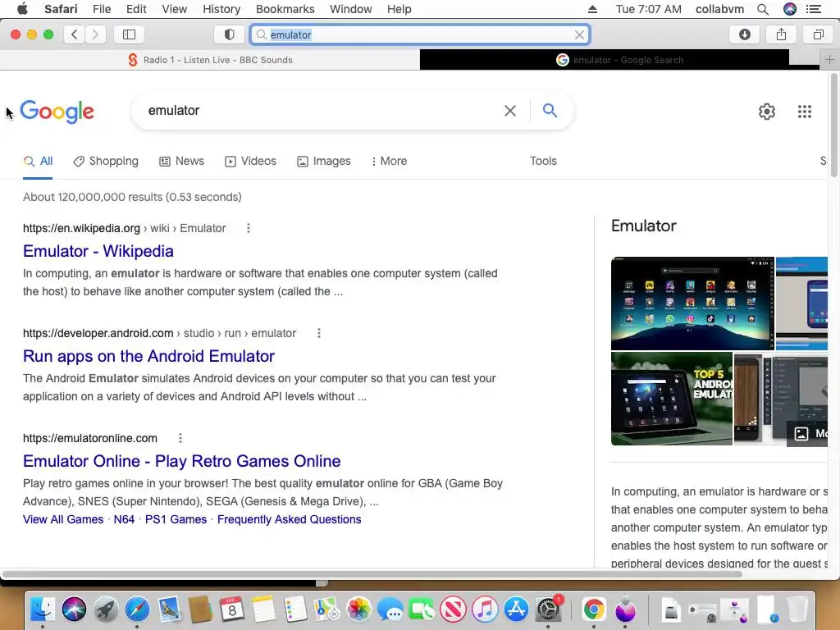Clear the Google search box

click(510, 111)
